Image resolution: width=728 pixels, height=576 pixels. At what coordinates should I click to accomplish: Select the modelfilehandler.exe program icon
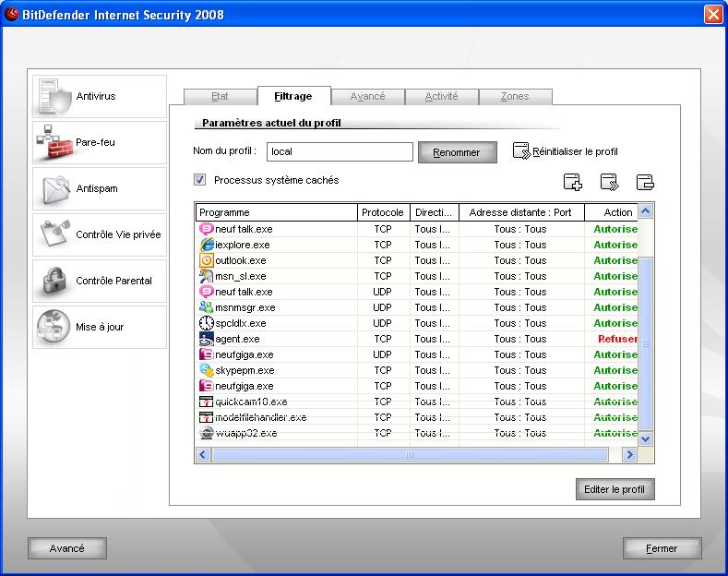(206, 417)
